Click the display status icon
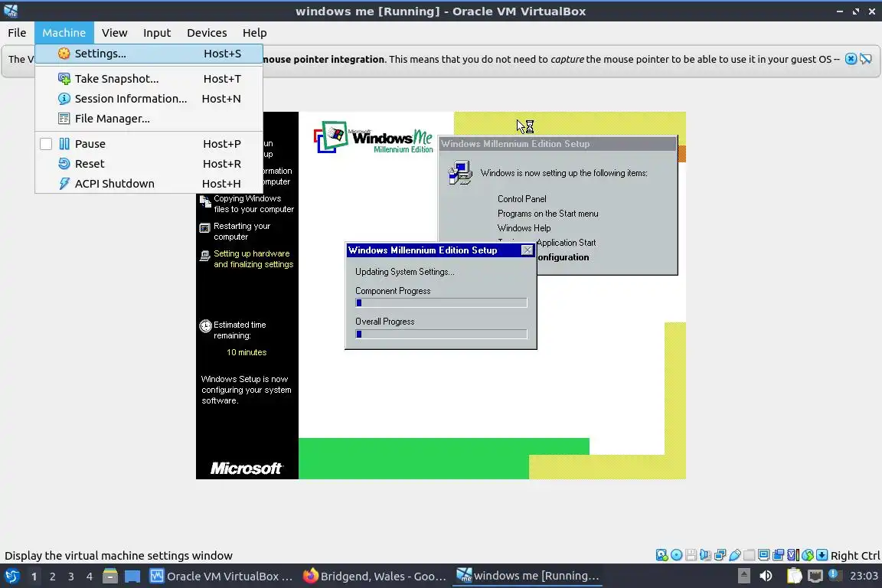 [x=764, y=555]
